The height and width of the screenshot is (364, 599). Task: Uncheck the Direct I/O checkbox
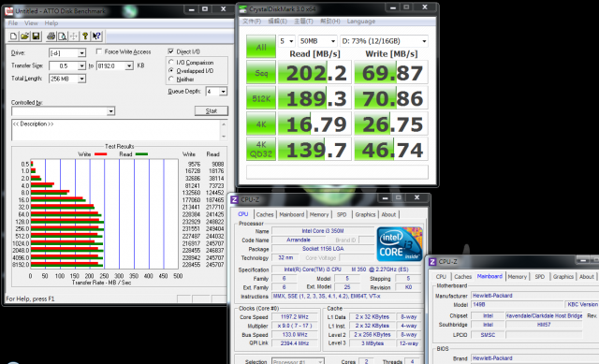coord(170,51)
